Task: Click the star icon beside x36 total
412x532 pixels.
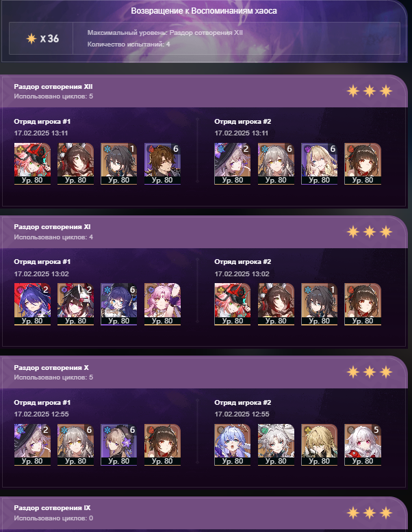Action: [31, 39]
